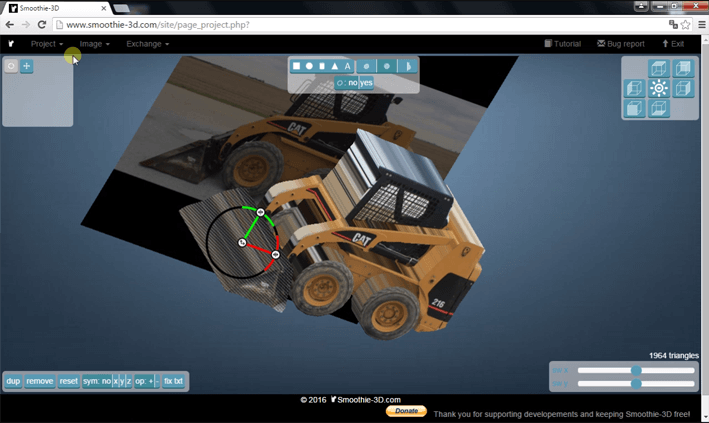
Task: Click the dup button
Action: click(x=13, y=381)
